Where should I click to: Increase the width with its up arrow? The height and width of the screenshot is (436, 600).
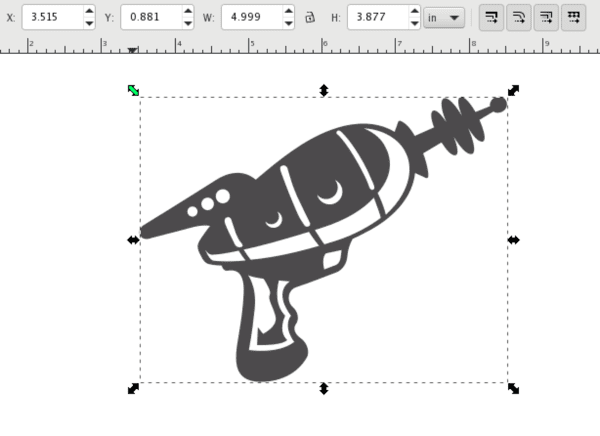tap(289, 11)
